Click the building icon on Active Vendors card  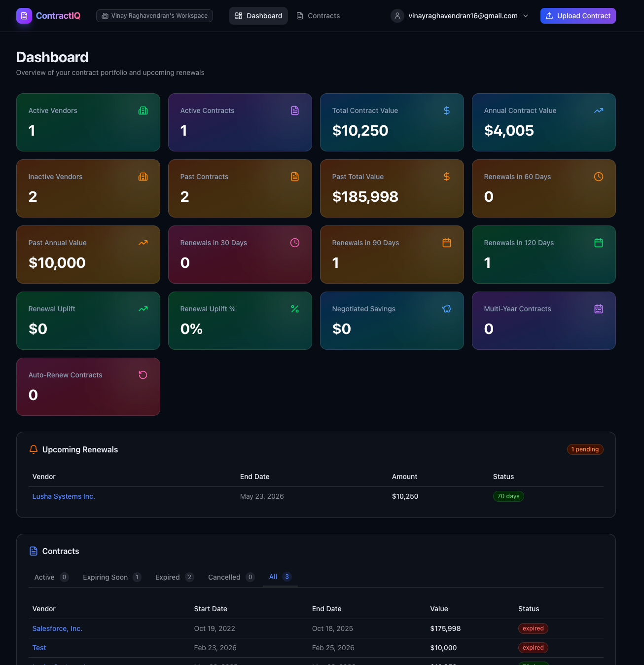143,111
